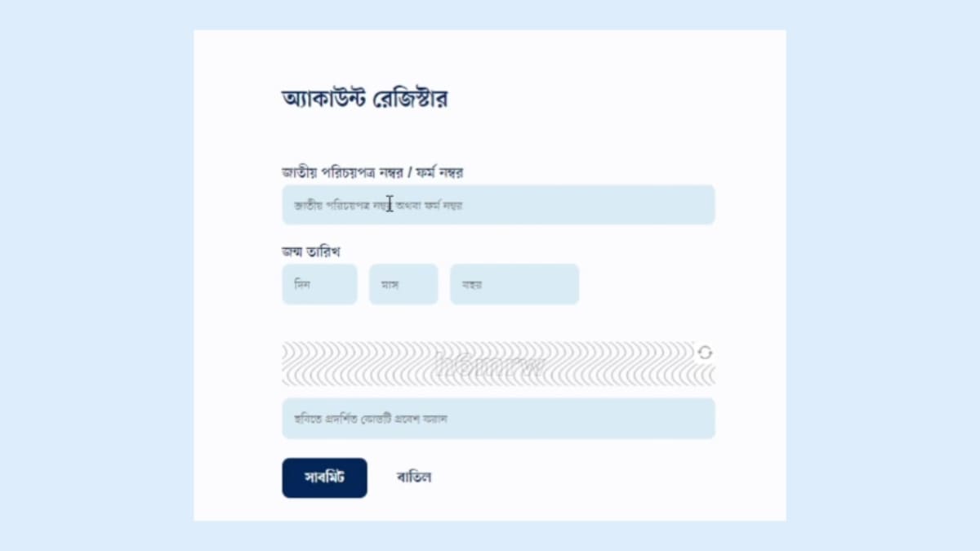Click the জন্ম তারিখ label
The image size is (980, 551).
click(x=311, y=251)
